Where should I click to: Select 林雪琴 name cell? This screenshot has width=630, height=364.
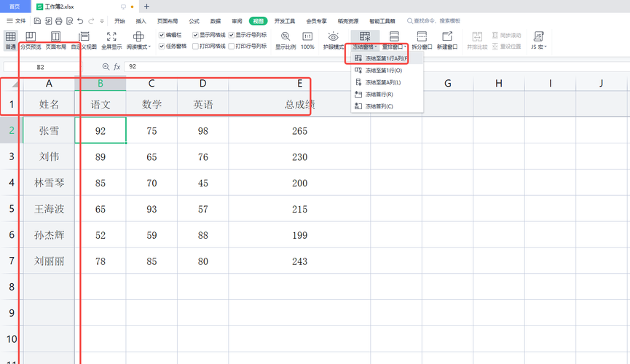[49, 183]
